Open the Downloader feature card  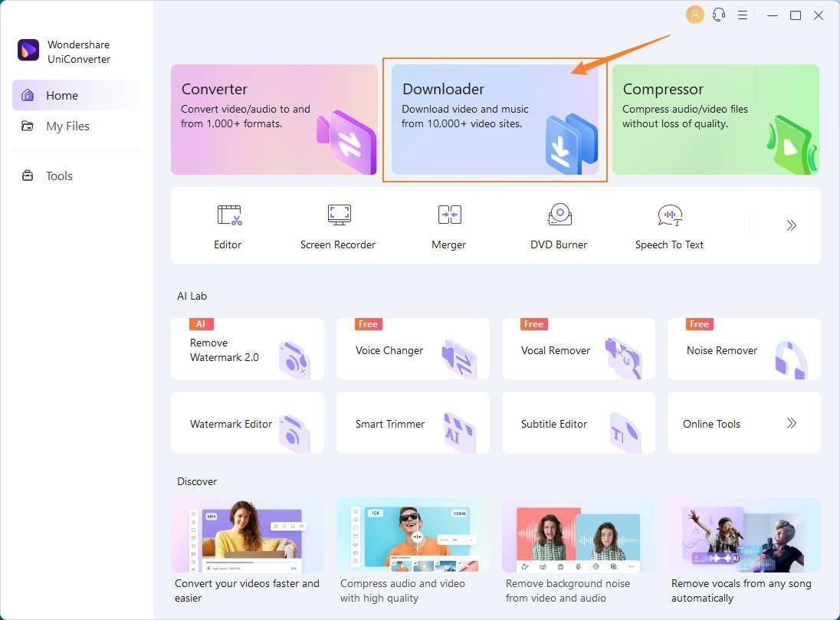coord(494,120)
